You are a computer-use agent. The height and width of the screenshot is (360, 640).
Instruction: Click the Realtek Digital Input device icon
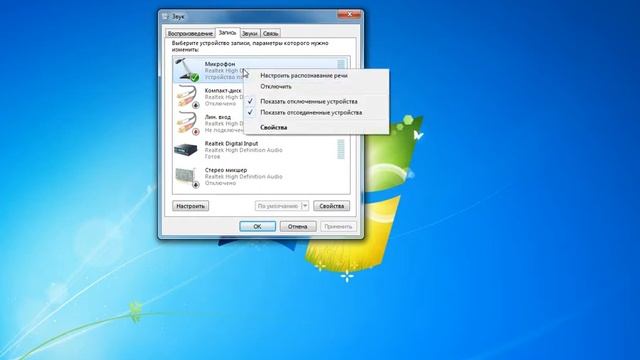(186, 149)
